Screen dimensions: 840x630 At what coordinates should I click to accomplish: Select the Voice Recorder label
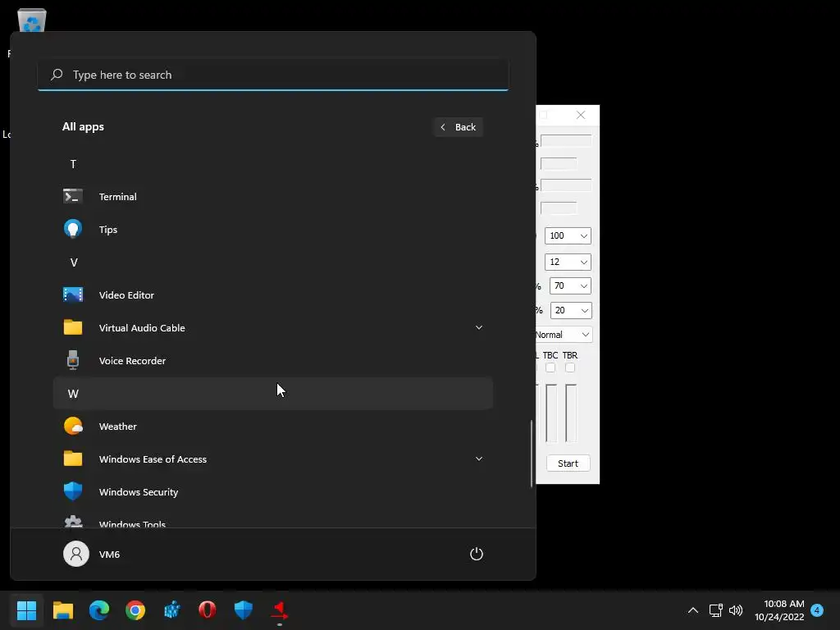click(132, 361)
